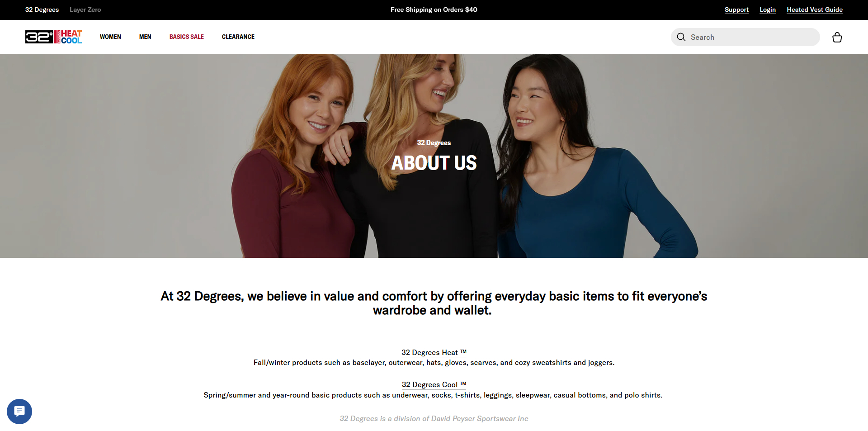Open the Clearance section

(x=238, y=37)
